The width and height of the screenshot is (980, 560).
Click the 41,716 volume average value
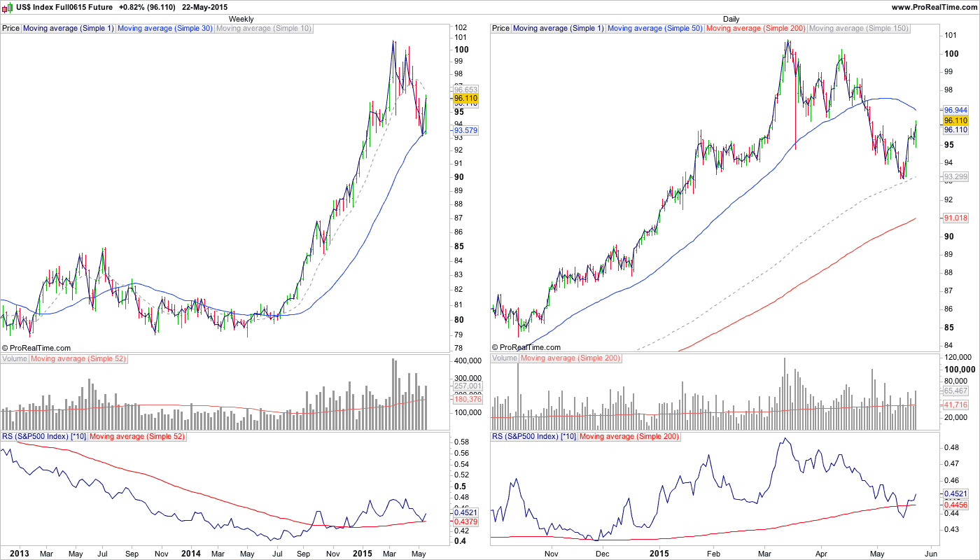(x=955, y=405)
